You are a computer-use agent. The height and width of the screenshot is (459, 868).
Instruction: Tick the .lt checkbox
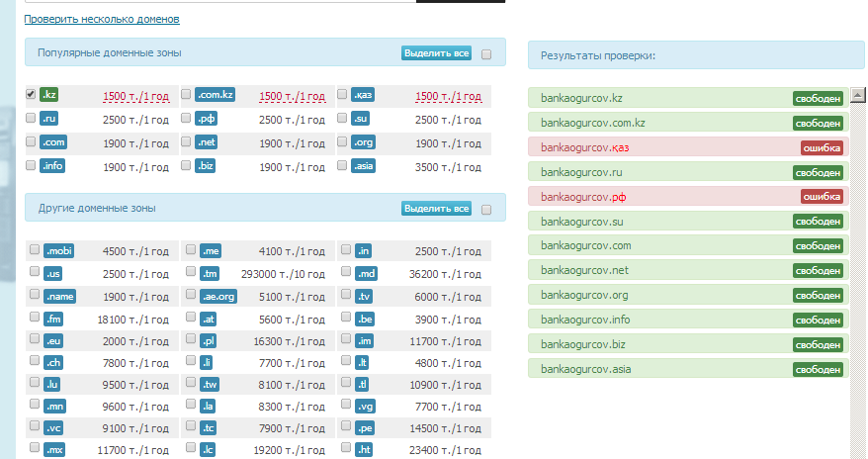tap(346, 360)
